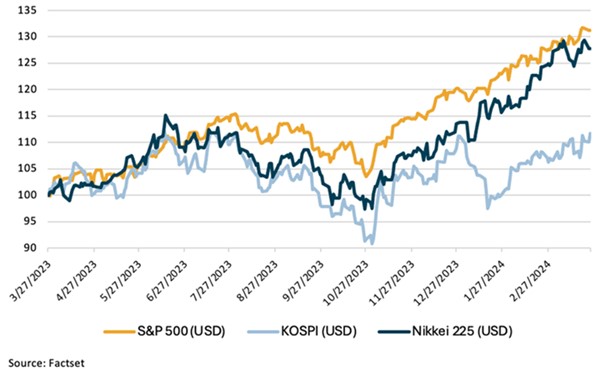This screenshot has width=601, height=372.
Task: Click the S&P 500 line's end at the right edge
Action: click(590, 30)
